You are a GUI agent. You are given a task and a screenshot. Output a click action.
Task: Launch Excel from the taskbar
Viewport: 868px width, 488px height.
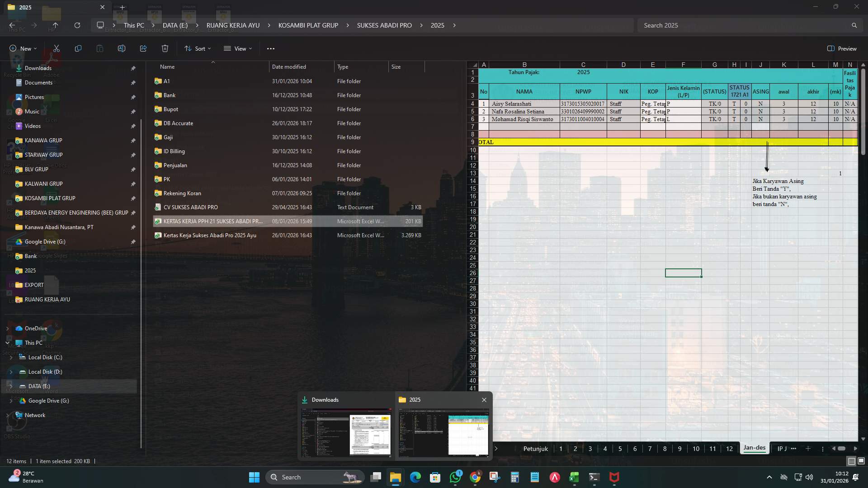(575, 477)
